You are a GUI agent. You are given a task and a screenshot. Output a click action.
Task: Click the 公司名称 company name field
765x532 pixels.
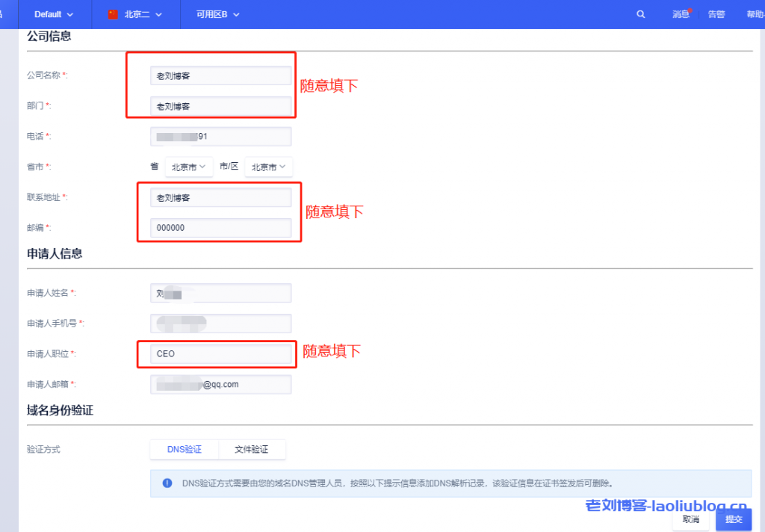coord(220,75)
